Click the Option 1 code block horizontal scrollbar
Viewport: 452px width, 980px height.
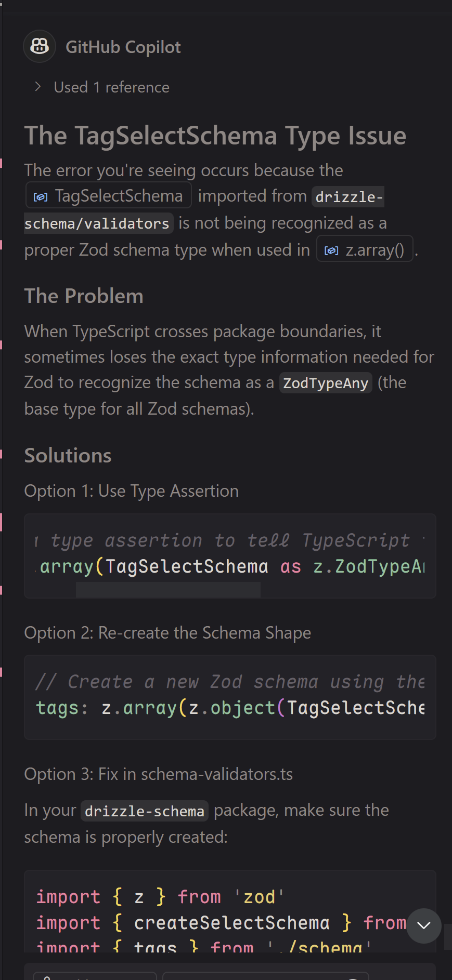click(x=168, y=589)
